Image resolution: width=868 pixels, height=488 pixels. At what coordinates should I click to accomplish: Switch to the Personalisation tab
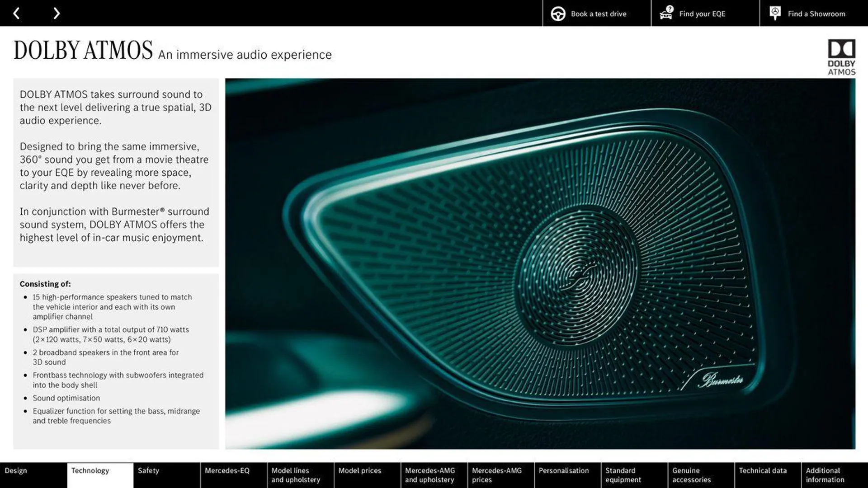tap(568, 475)
